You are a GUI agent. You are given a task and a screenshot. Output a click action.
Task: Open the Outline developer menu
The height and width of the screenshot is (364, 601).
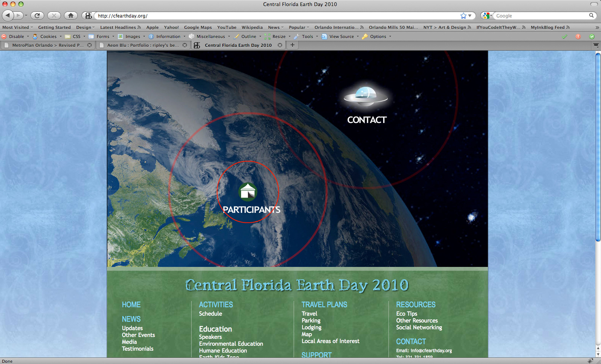[248, 37]
